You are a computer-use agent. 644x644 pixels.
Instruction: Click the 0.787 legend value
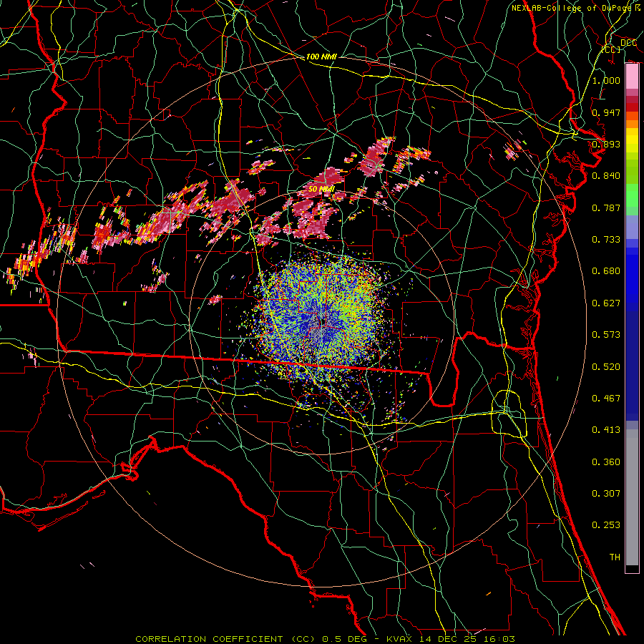[606, 208]
